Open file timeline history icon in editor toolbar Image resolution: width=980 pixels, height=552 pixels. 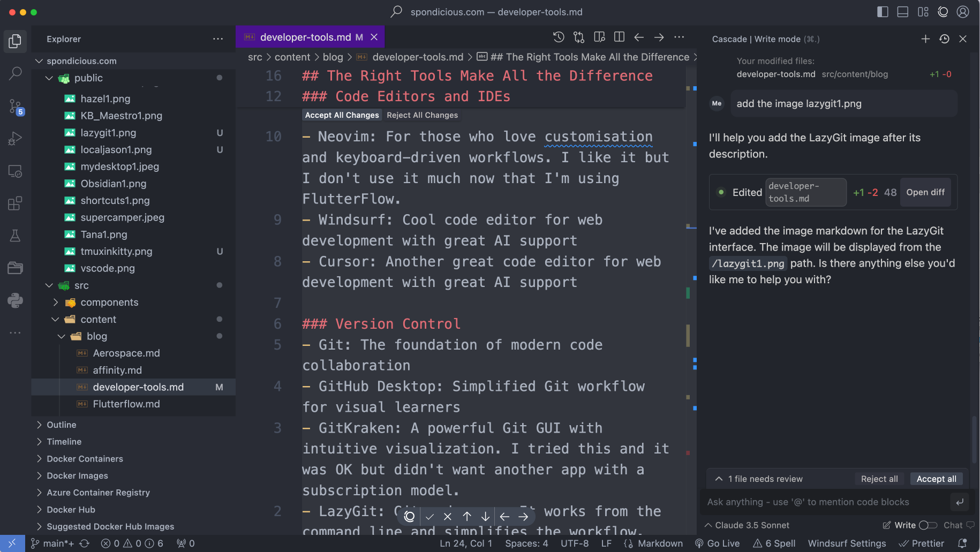(559, 37)
